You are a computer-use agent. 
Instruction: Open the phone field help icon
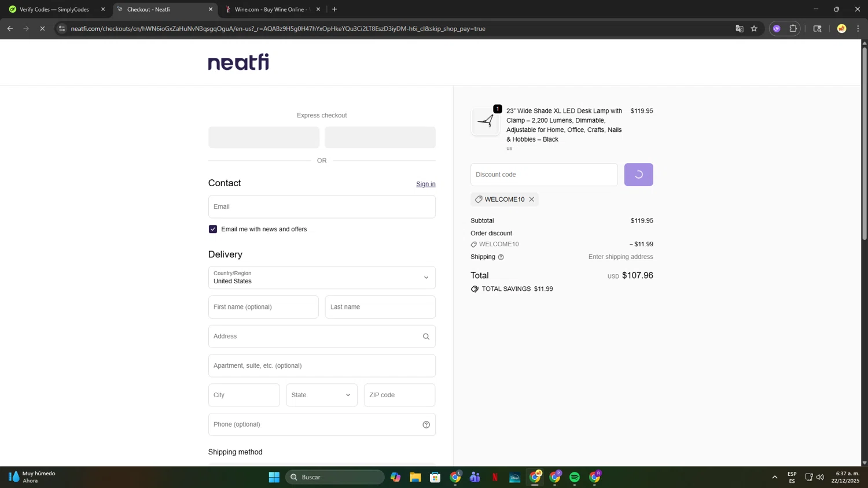(426, 424)
